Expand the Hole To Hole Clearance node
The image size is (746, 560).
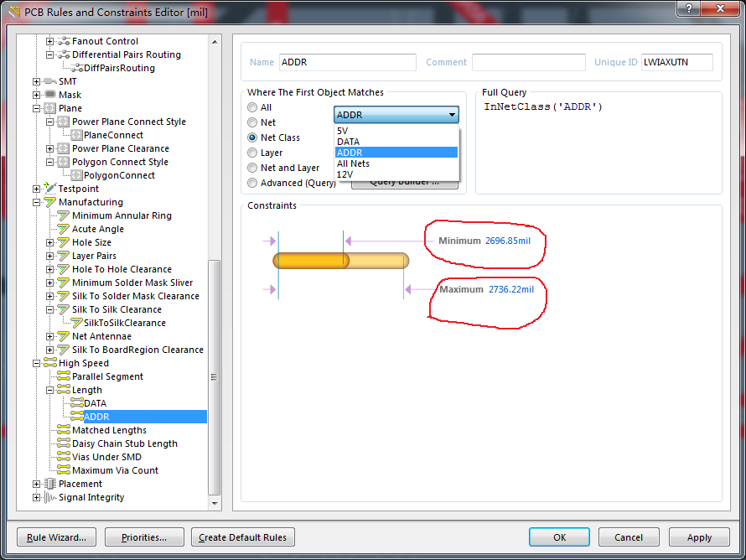(50, 269)
